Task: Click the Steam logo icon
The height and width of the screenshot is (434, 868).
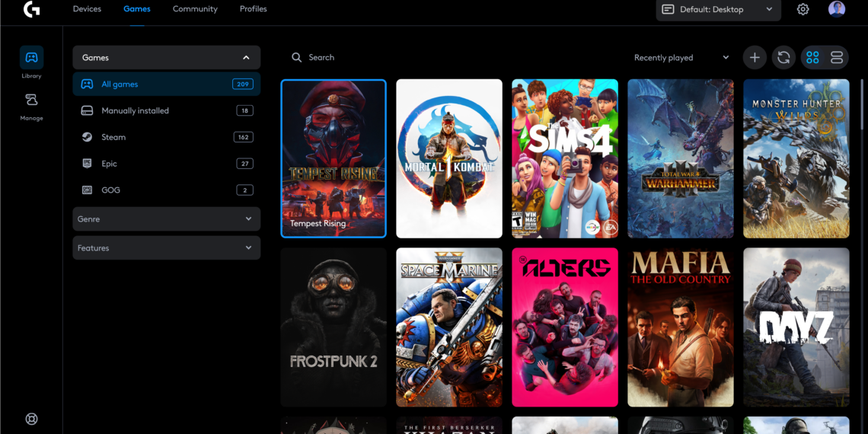Action: coord(87,137)
